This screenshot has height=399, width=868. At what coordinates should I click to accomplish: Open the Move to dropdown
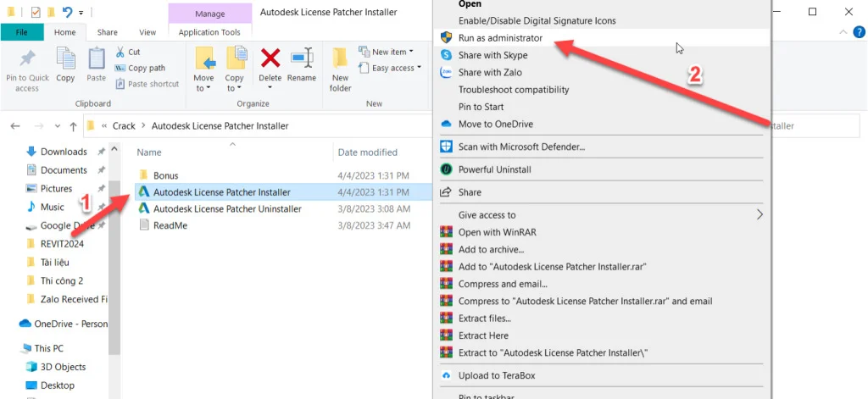click(203, 83)
